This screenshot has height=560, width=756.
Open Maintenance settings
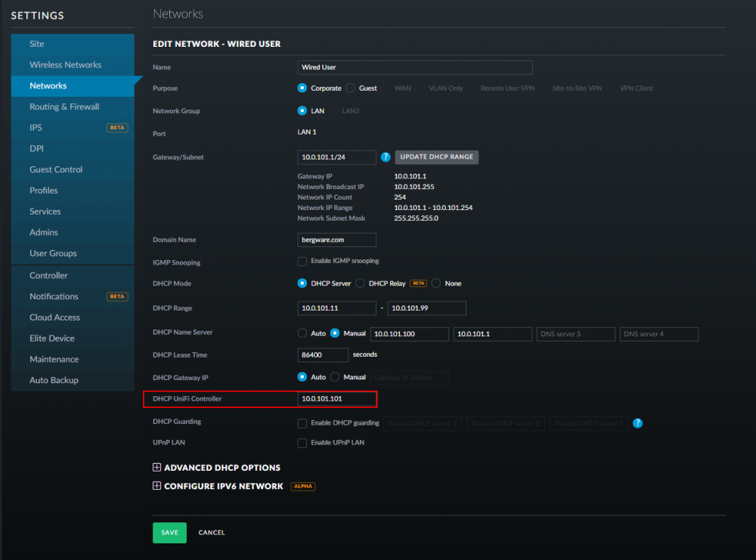(73, 360)
